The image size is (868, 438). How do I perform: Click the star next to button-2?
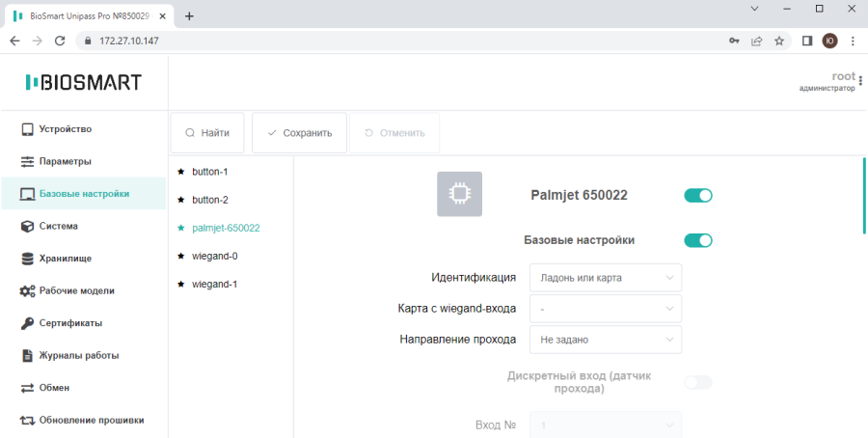[x=180, y=200]
